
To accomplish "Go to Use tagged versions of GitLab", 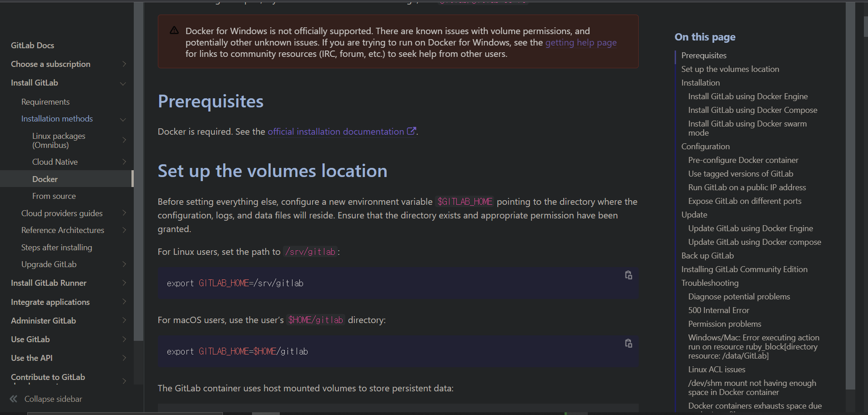I will click(741, 174).
